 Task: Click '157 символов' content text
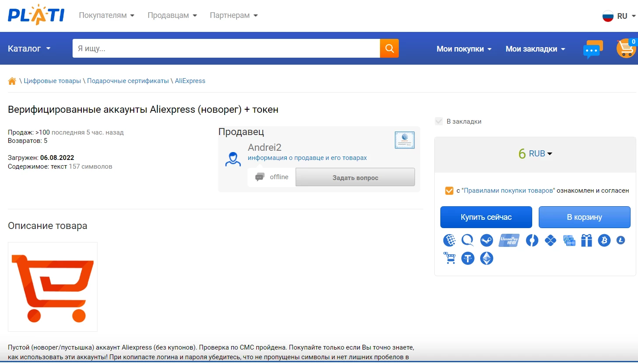(91, 166)
